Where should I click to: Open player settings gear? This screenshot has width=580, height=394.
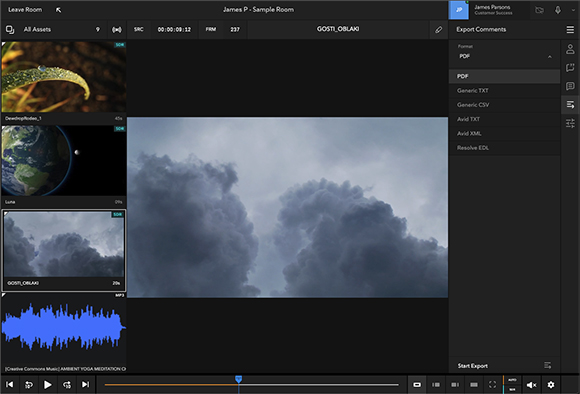click(551, 385)
